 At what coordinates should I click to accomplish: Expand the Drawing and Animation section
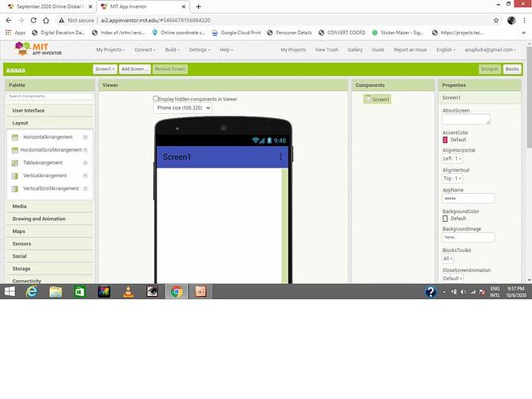click(x=50, y=219)
